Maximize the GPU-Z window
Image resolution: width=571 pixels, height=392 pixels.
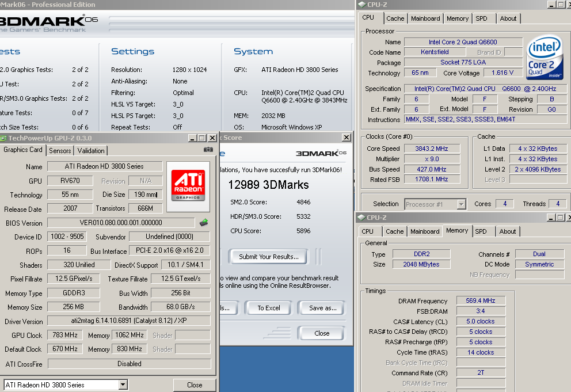[201, 138]
